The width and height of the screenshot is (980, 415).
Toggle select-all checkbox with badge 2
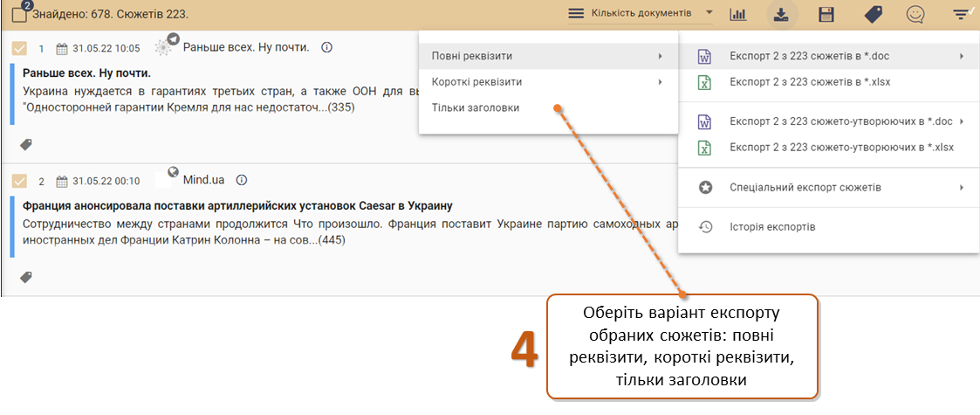[19, 14]
